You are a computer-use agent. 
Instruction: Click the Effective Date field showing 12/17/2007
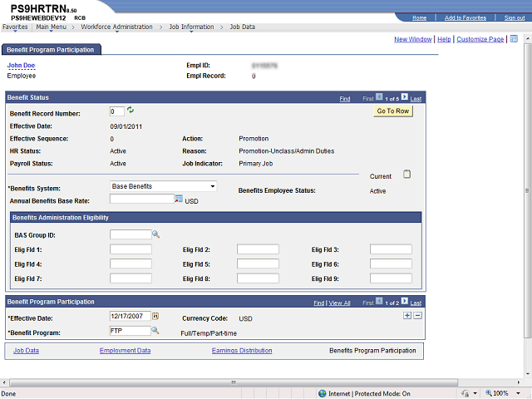click(x=131, y=316)
